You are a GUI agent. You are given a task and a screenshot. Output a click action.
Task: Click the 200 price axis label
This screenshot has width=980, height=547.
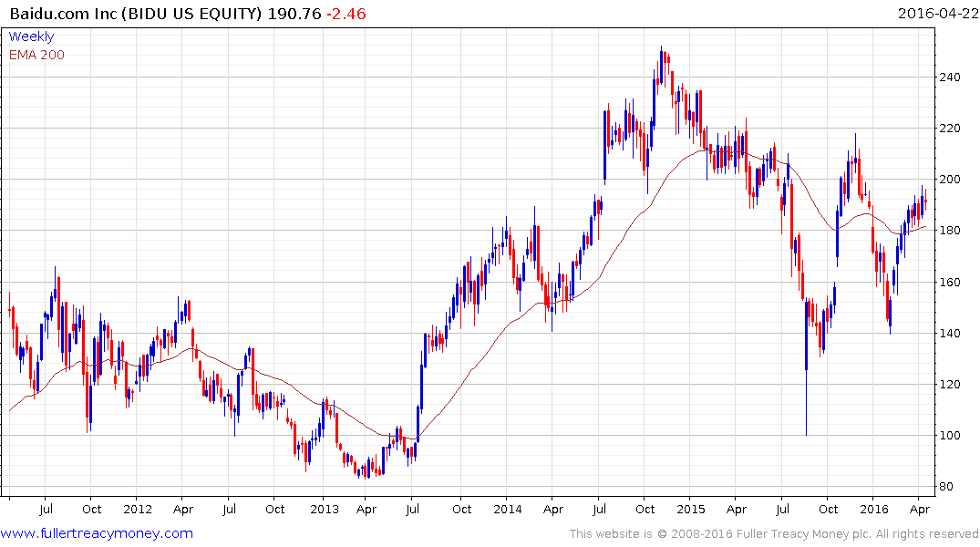pyautogui.click(x=950, y=180)
